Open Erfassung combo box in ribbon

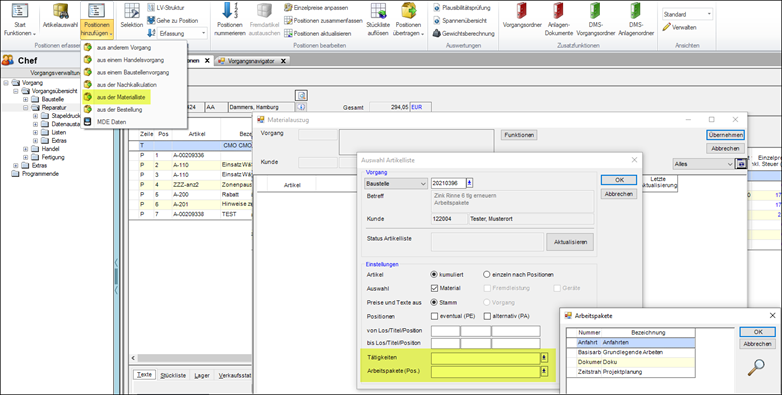pyautogui.click(x=182, y=33)
